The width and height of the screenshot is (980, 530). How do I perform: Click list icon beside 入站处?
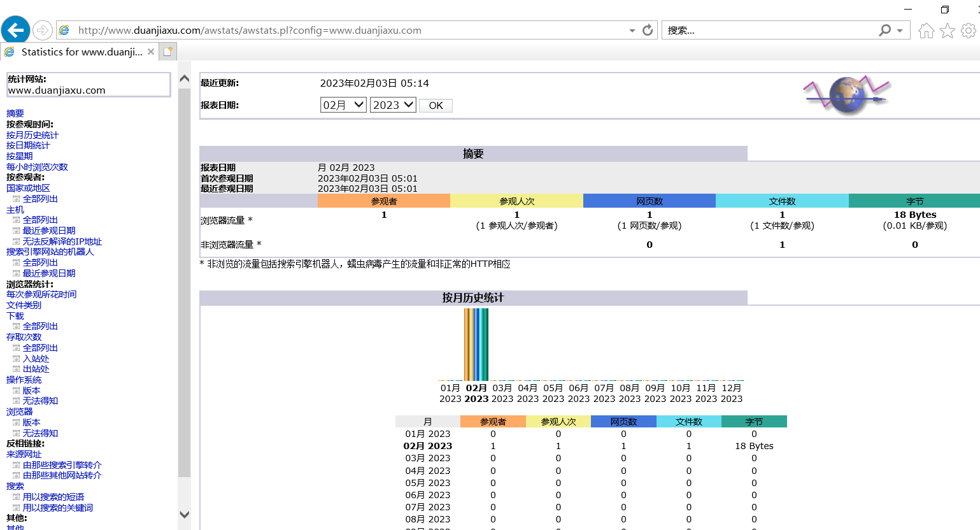(17, 359)
